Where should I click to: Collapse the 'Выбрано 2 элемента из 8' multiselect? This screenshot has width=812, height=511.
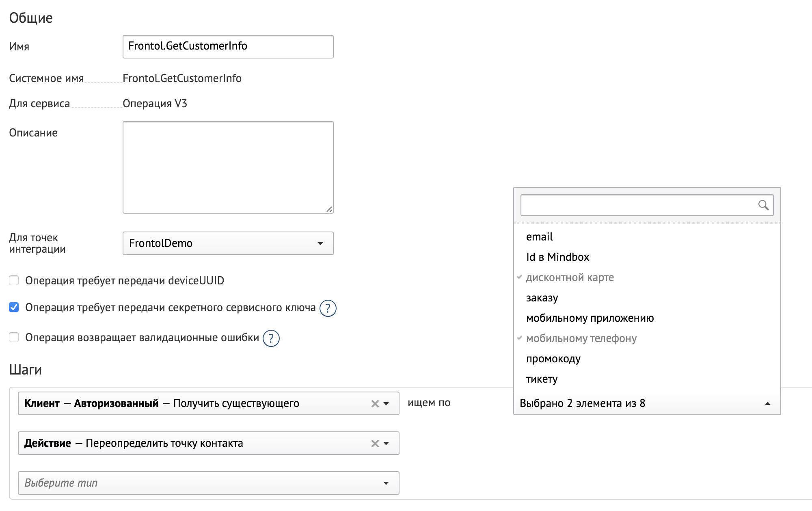647,403
